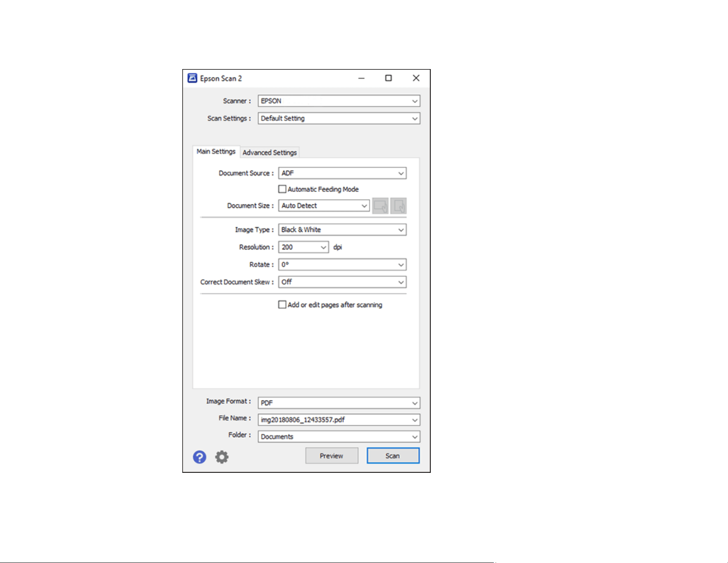Open the Resolution 200 dpi dropdown
The width and height of the screenshot is (728, 563).
point(304,247)
